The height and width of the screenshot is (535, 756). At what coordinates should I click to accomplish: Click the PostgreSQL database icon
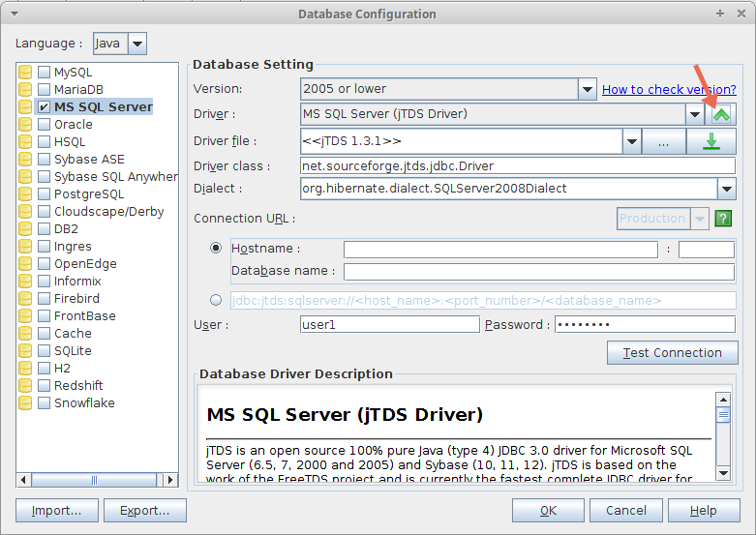coord(25,194)
